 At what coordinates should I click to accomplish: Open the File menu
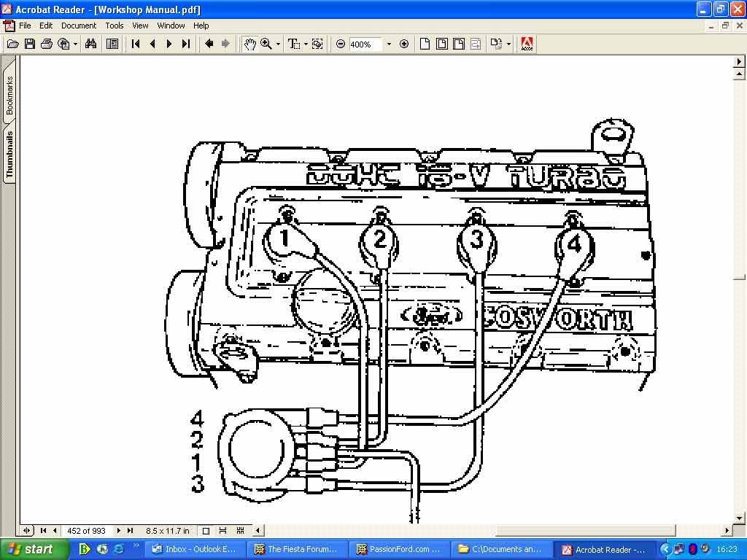click(x=25, y=26)
